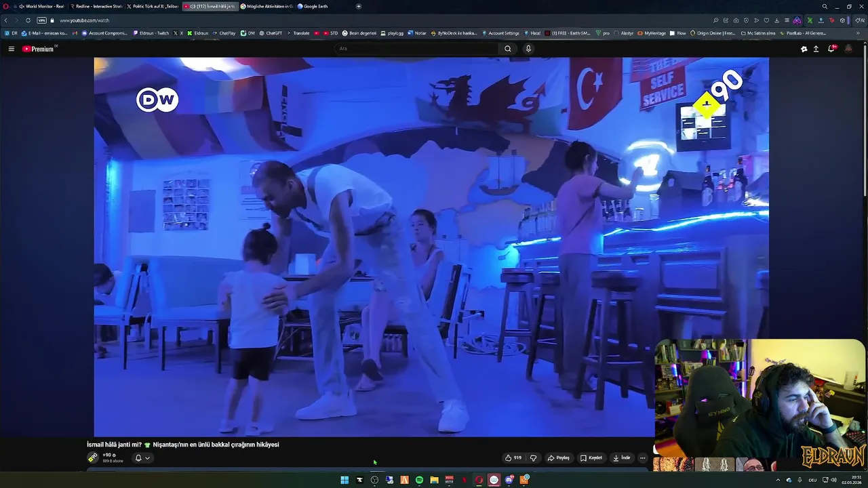This screenshot has height=488, width=868.
Task: Click the video player to pause
Action: pyautogui.click(x=431, y=247)
